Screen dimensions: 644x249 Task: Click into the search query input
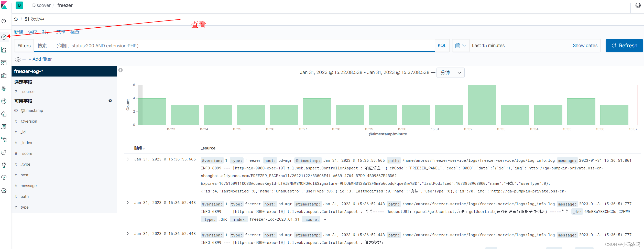[x=234, y=46]
